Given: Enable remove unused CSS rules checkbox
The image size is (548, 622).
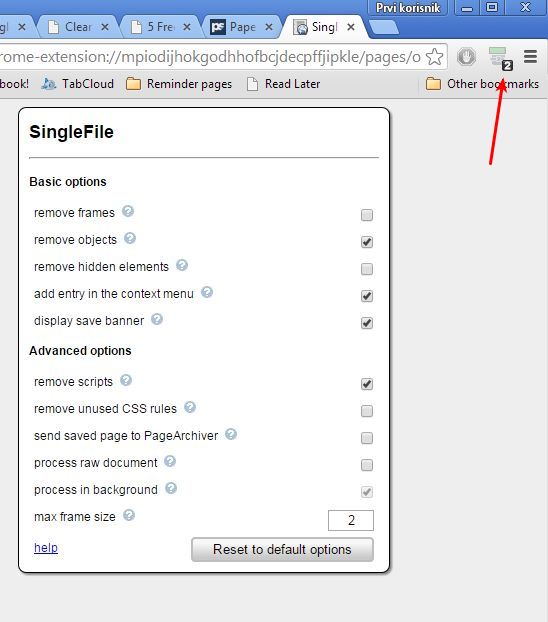Looking at the screenshot, I should pyautogui.click(x=367, y=411).
